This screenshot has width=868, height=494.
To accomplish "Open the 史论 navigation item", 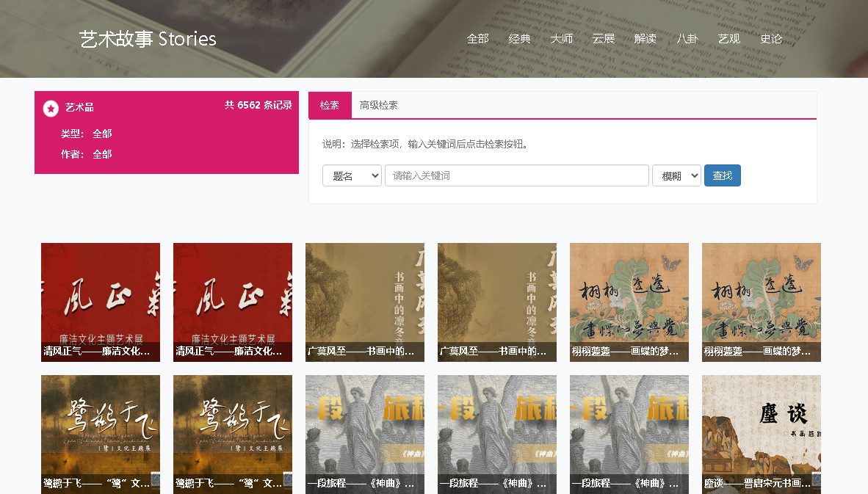I will click(771, 39).
